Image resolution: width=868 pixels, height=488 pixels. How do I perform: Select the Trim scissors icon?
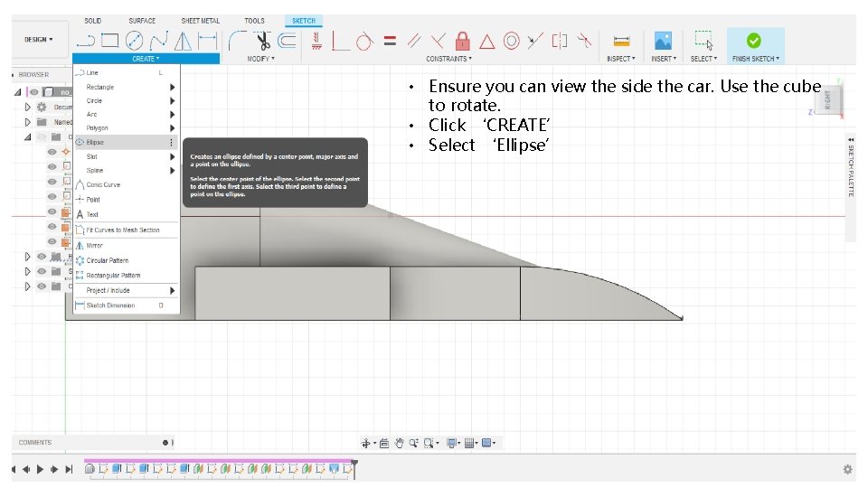point(262,41)
